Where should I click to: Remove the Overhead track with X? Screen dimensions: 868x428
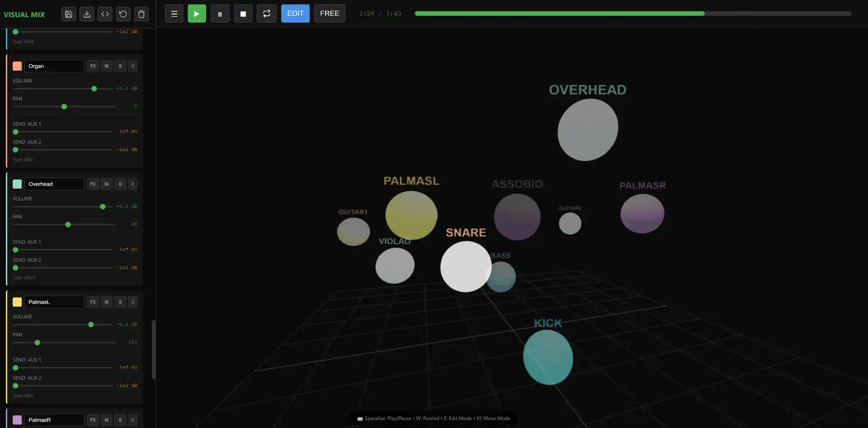pyautogui.click(x=132, y=184)
